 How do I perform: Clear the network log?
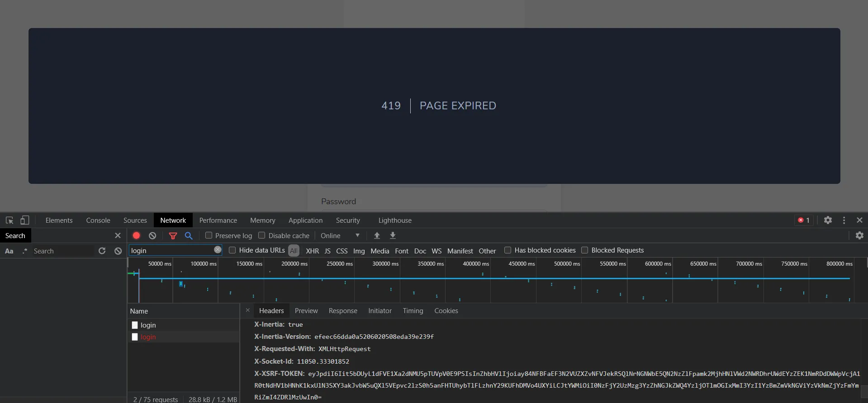click(152, 235)
